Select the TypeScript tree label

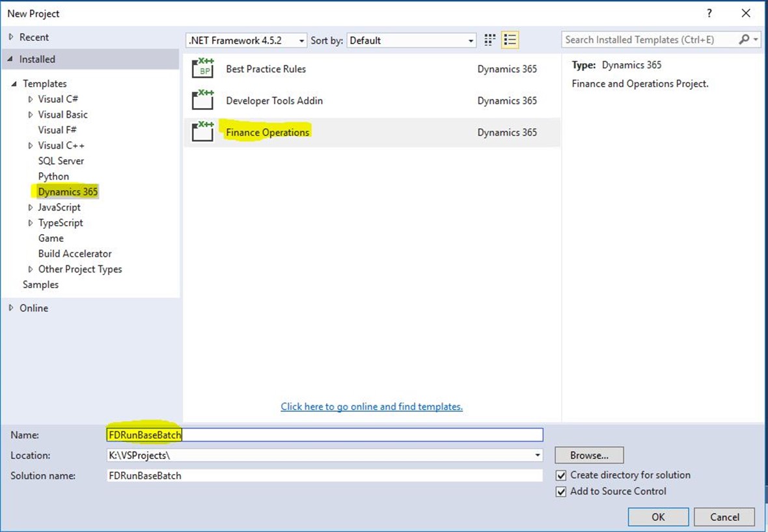click(61, 222)
